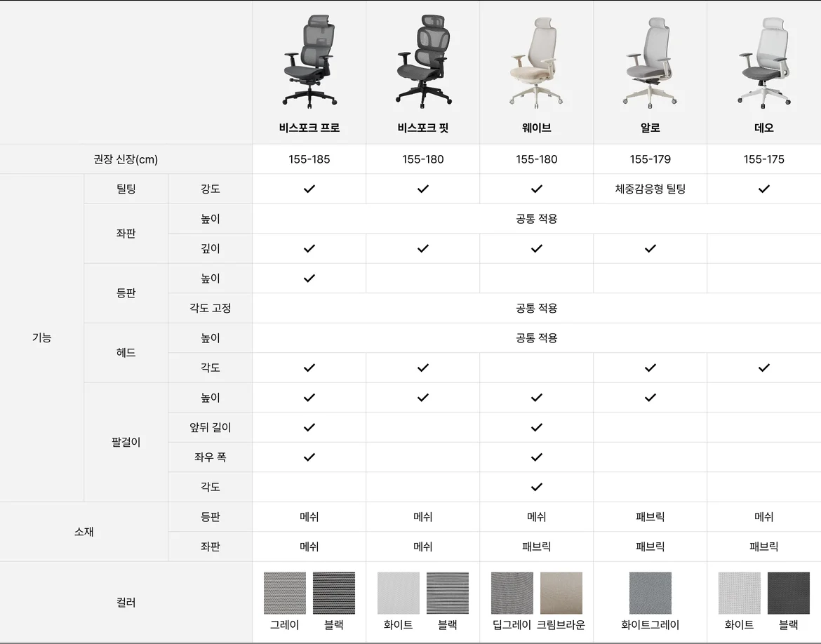
Task: Click 웨이브 팔걸이 각도 checkmark
Action: (x=537, y=488)
